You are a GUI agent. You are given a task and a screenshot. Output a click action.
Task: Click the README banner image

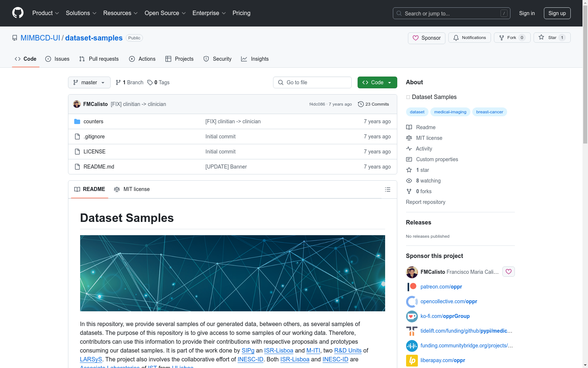click(x=233, y=273)
